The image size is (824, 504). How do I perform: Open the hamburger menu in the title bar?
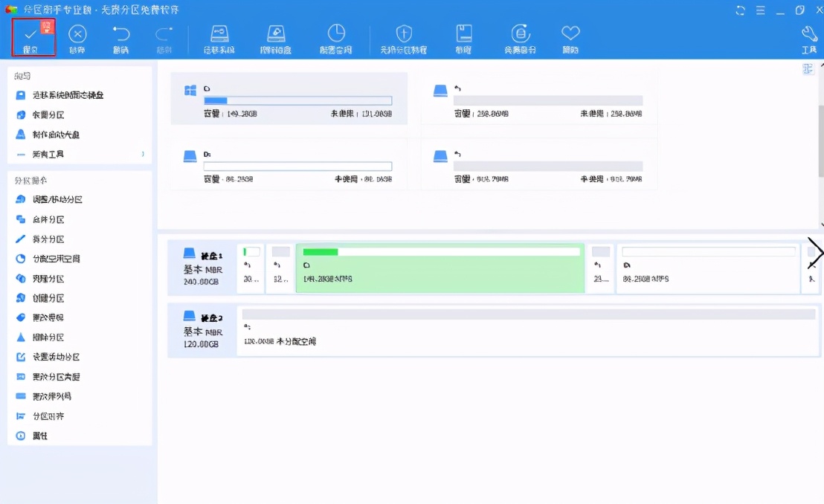(760, 10)
